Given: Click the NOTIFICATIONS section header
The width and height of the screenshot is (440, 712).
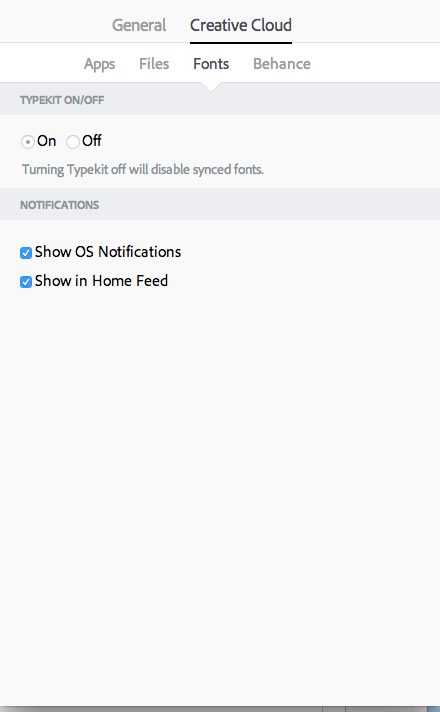Looking at the screenshot, I should click(x=59, y=205).
